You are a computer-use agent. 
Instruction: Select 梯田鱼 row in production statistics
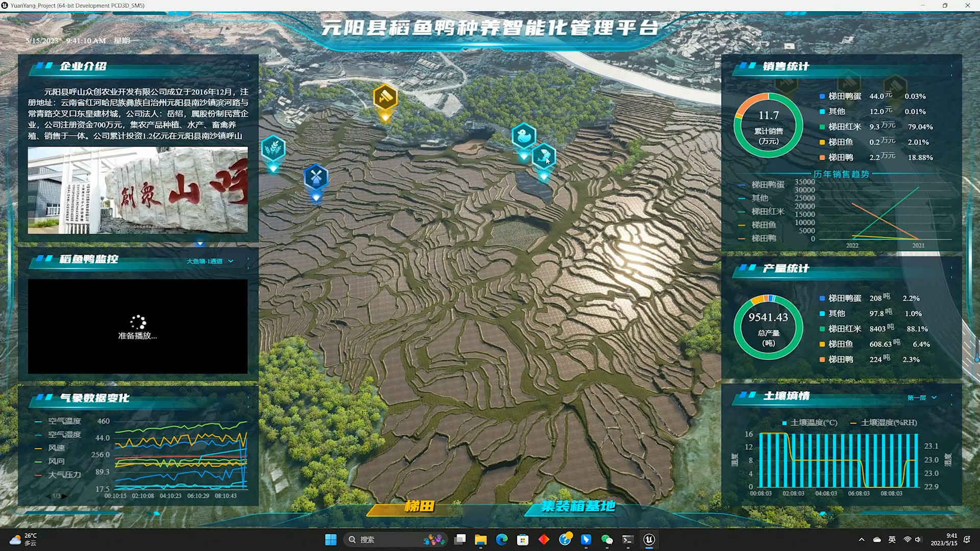(875, 344)
